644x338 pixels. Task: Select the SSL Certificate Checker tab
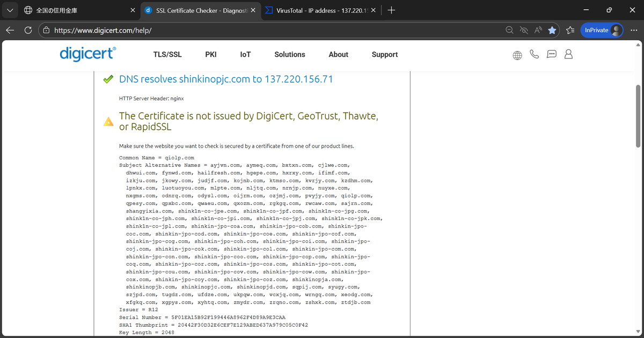[x=201, y=10]
